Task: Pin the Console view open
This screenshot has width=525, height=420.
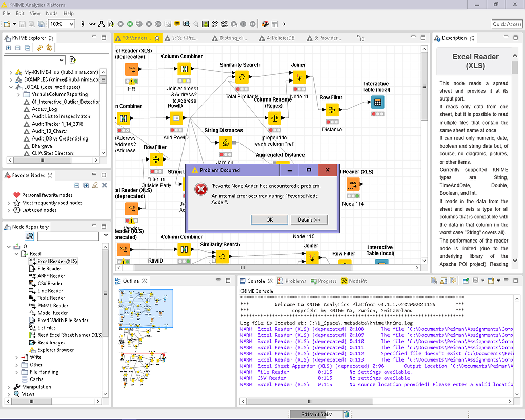Action: (x=466, y=280)
